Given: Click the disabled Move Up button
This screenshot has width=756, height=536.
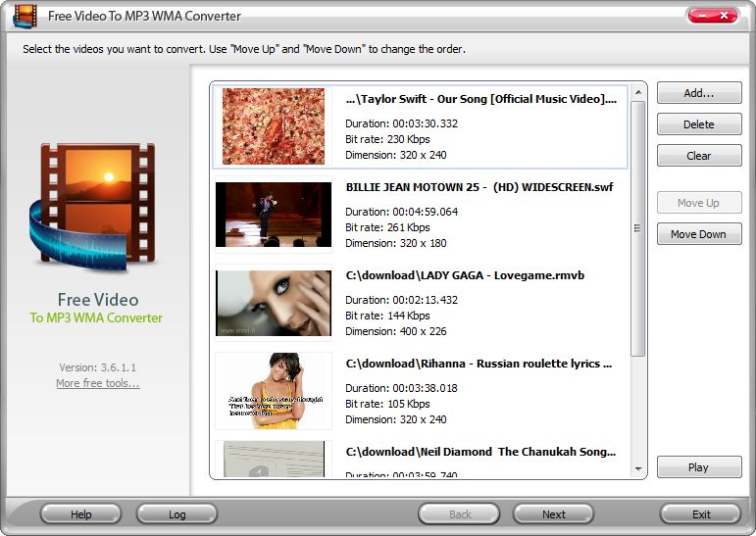Looking at the screenshot, I should (699, 203).
